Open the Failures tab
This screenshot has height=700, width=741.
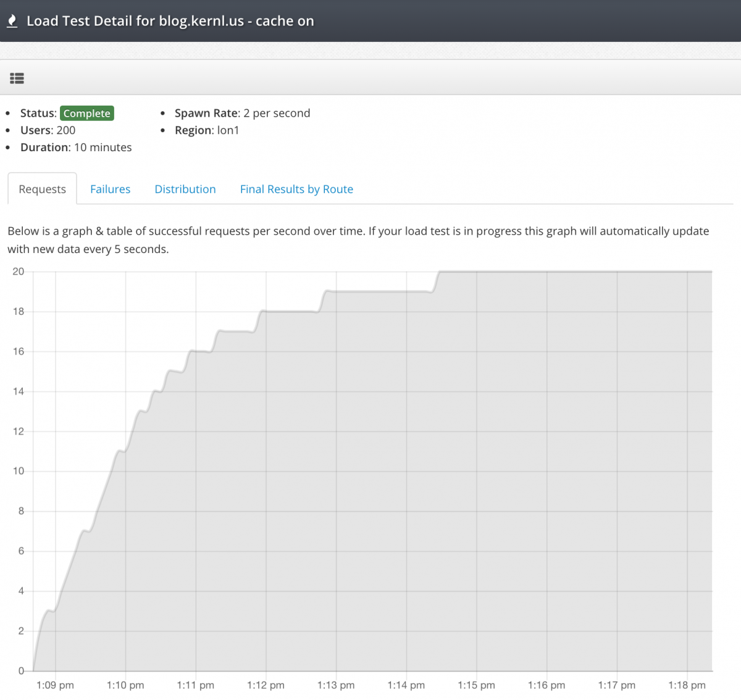point(110,189)
